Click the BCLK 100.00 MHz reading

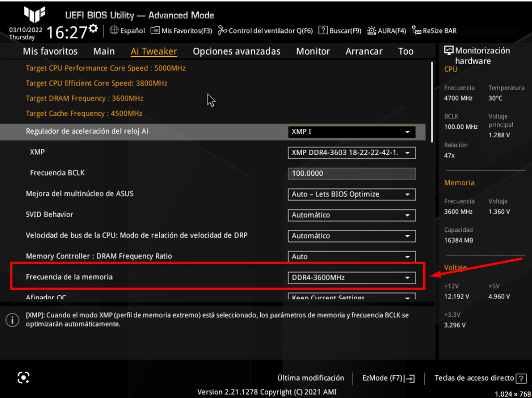tap(461, 127)
